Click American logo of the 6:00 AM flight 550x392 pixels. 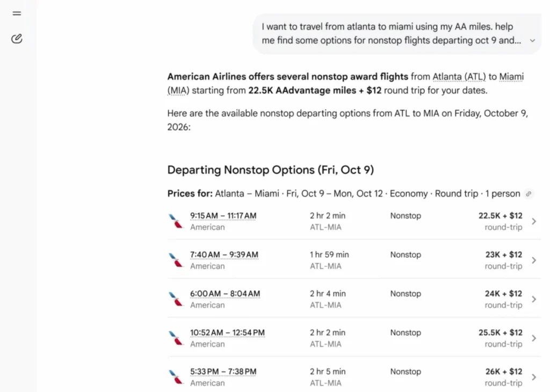coord(176,299)
